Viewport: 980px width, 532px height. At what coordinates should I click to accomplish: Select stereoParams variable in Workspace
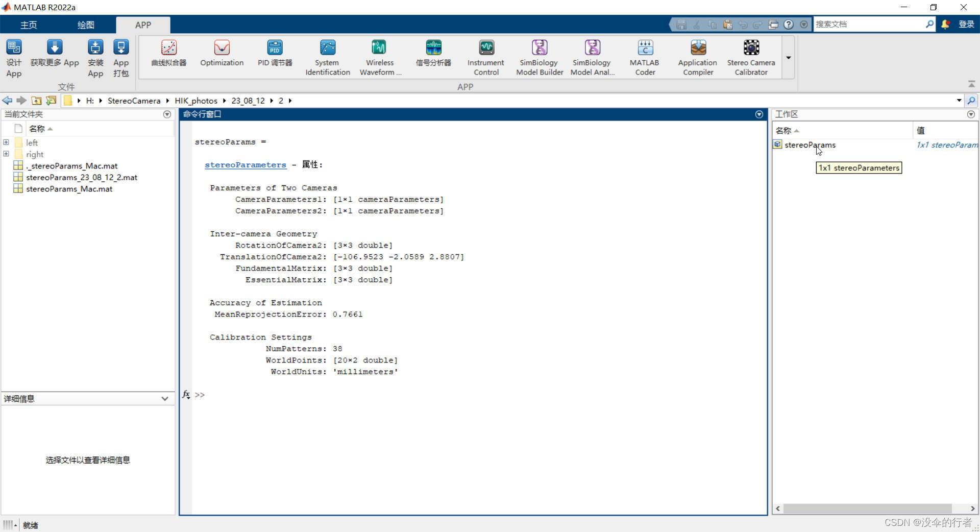[810, 145]
